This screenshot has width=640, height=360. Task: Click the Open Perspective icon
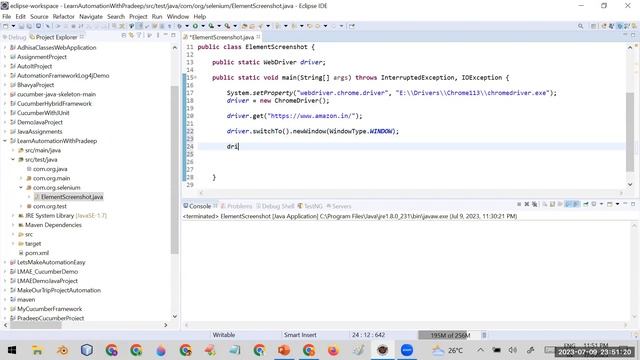[x=593, y=26]
